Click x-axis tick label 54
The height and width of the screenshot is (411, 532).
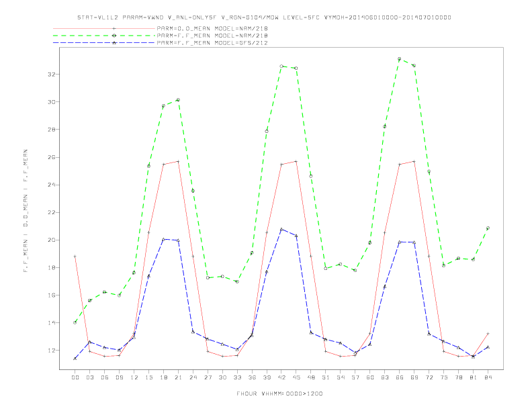(341, 377)
